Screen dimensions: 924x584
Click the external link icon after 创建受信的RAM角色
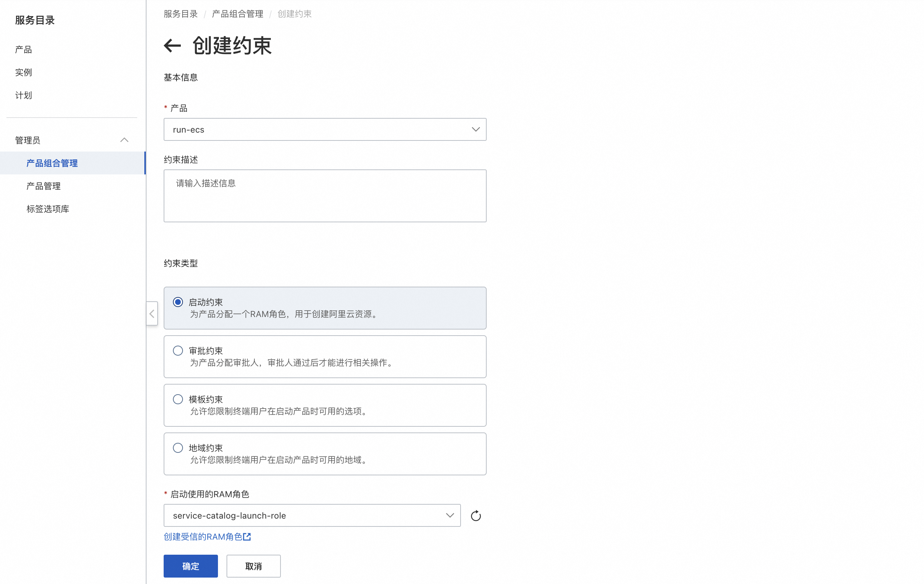click(247, 537)
